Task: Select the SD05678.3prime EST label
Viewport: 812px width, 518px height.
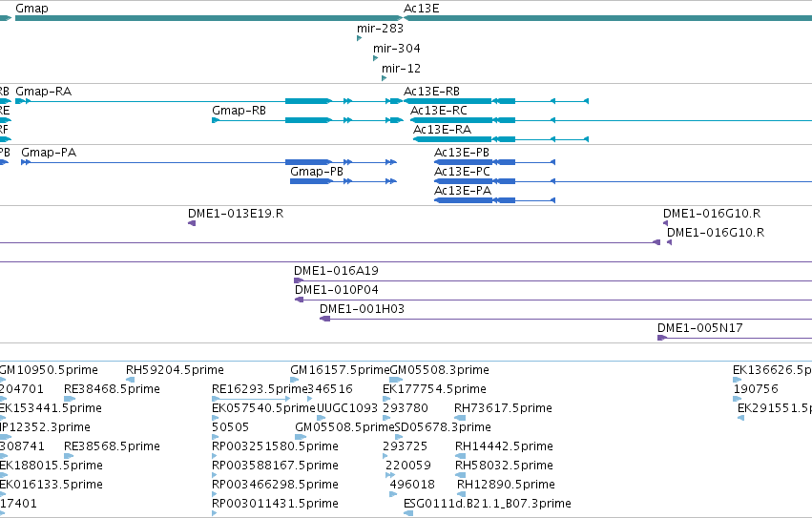Action: click(443, 427)
